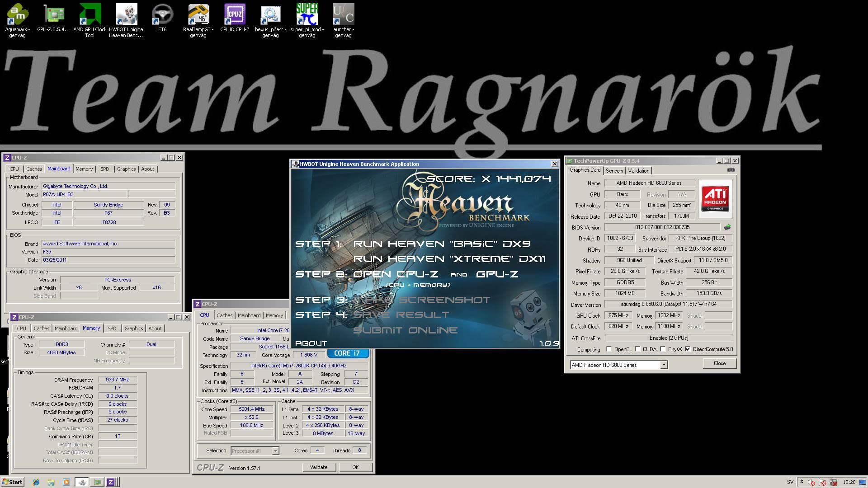Viewport: 868px width, 488px height.
Task: Switch to GPU-Z taskbar button
Action: 97,482
